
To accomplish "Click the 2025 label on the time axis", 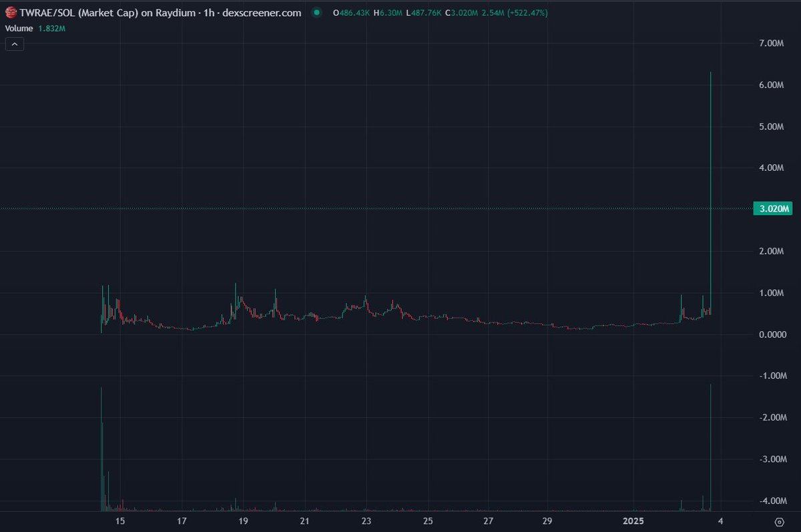I will coord(632,521).
